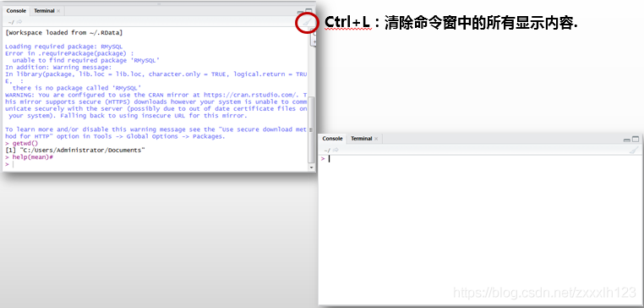644x308 pixels.
Task: Open working directory arrow in the filled console
Action: pos(19,22)
